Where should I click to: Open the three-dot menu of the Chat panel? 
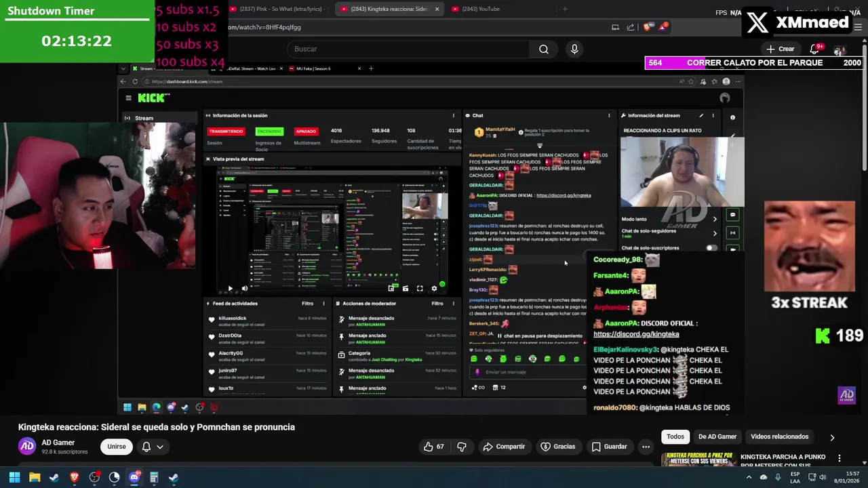click(x=609, y=115)
